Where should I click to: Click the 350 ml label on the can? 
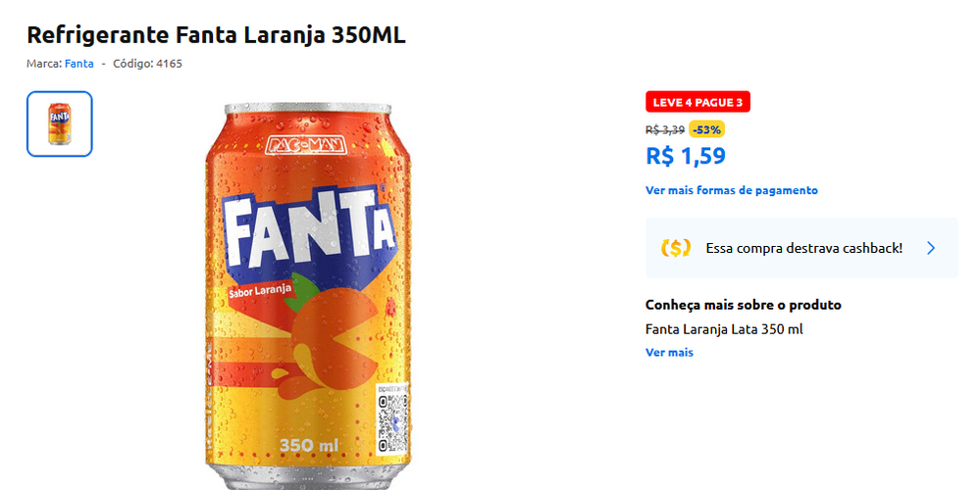coord(308,446)
